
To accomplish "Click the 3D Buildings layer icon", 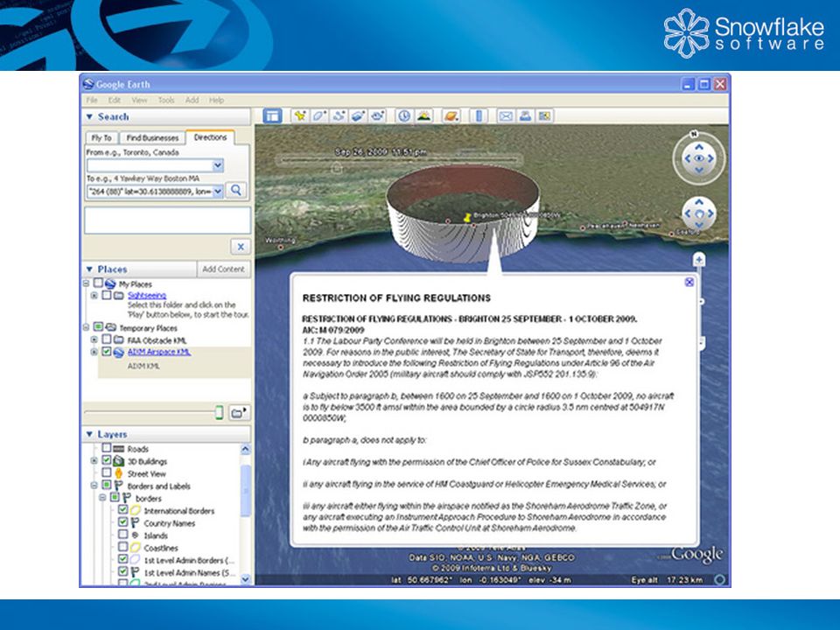I will tap(118, 461).
